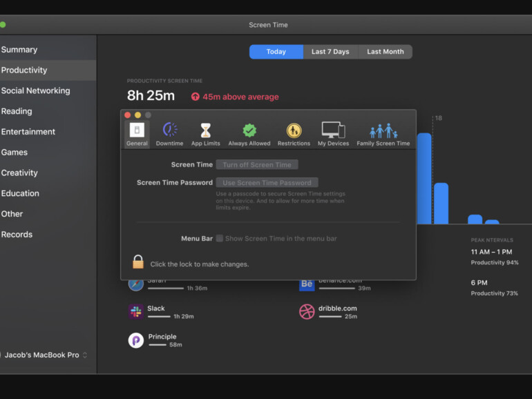This screenshot has height=399, width=532.
Task: Select Summary in the sidebar
Action: 48,50
